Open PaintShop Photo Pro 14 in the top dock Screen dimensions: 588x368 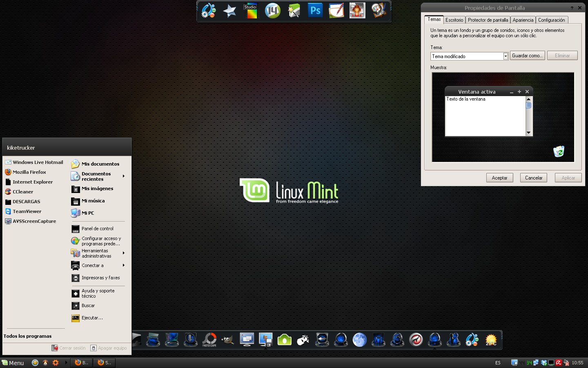pos(272,11)
